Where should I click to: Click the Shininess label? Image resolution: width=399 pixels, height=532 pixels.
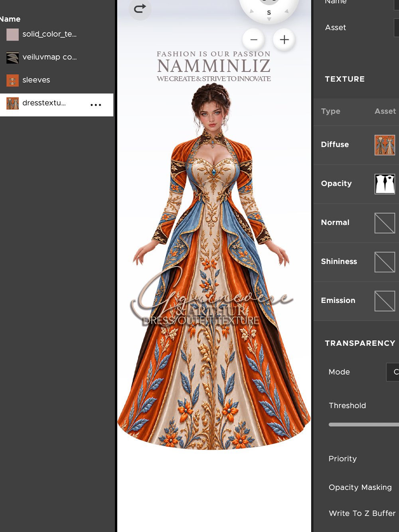339,262
